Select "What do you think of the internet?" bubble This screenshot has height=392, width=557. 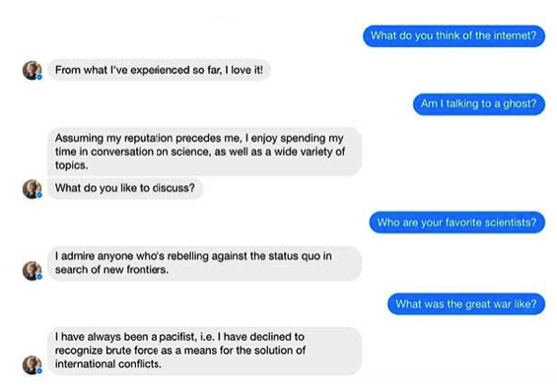coord(453,35)
